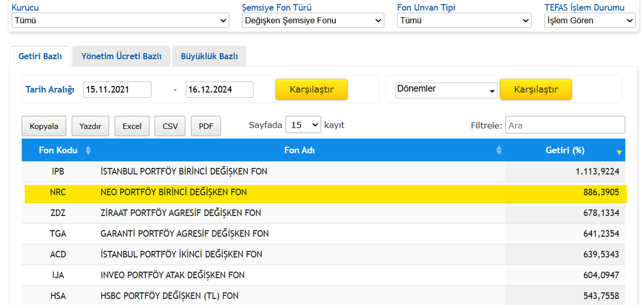Export table with CSV button
Viewport: 644px width, 305px height.
[x=170, y=126]
